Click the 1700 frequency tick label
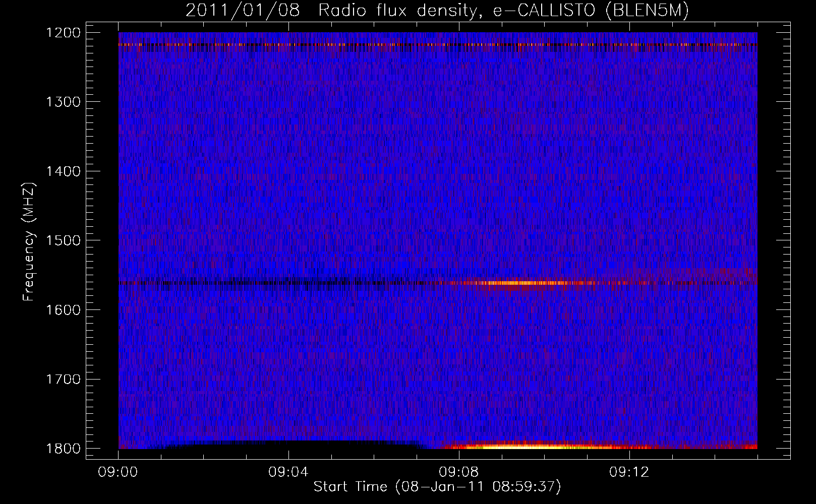The height and width of the screenshot is (504, 816). point(63,379)
